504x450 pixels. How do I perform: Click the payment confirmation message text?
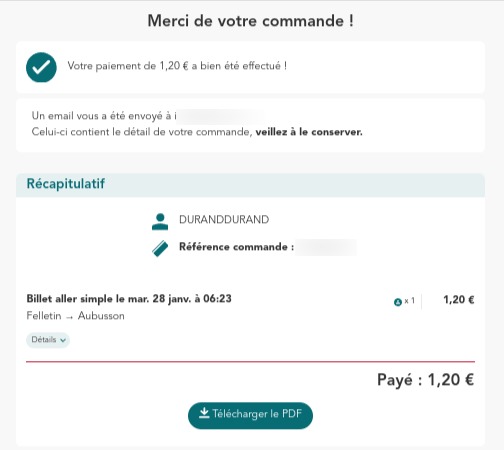tap(177, 66)
